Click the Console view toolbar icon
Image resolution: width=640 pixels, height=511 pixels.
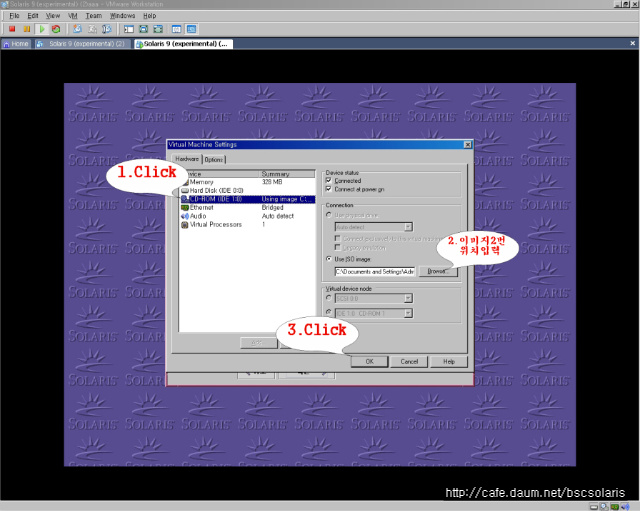pyautogui.click(x=191, y=29)
